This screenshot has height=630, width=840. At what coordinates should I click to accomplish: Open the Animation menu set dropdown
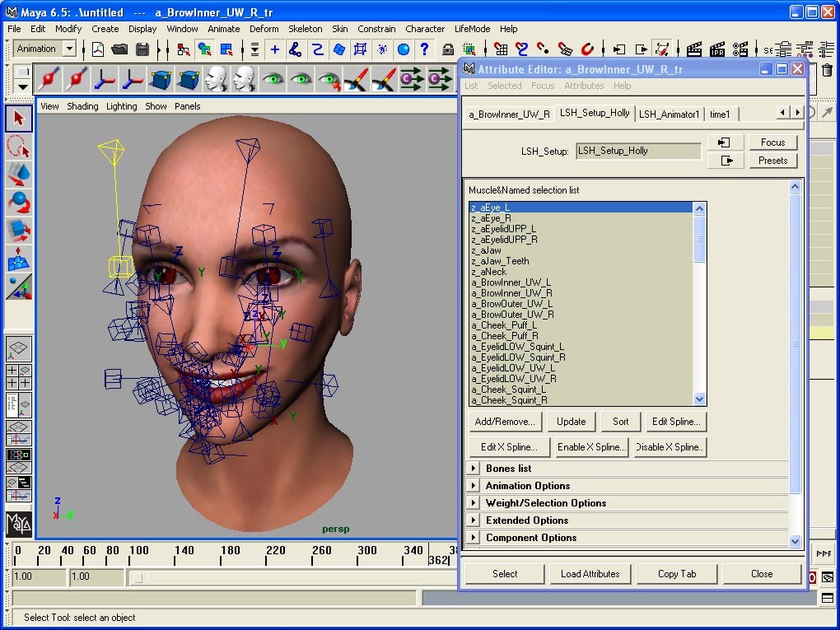pyautogui.click(x=69, y=49)
